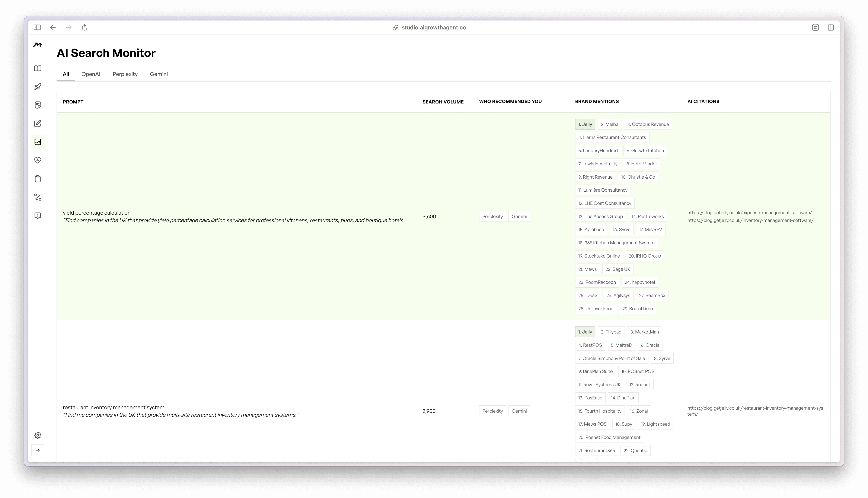Click the Octopus Revenue brand tag
This screenshot has height=498, width=868.
point(647,125)
